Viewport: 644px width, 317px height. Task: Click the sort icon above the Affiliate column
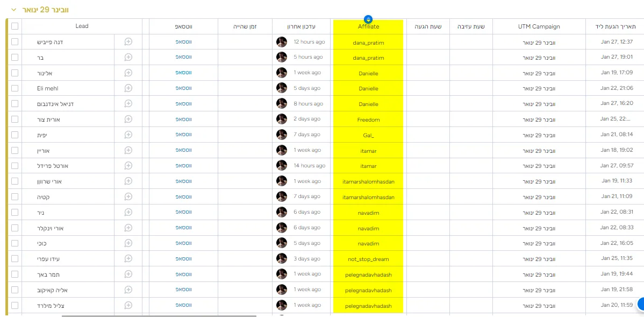(368, 19)
